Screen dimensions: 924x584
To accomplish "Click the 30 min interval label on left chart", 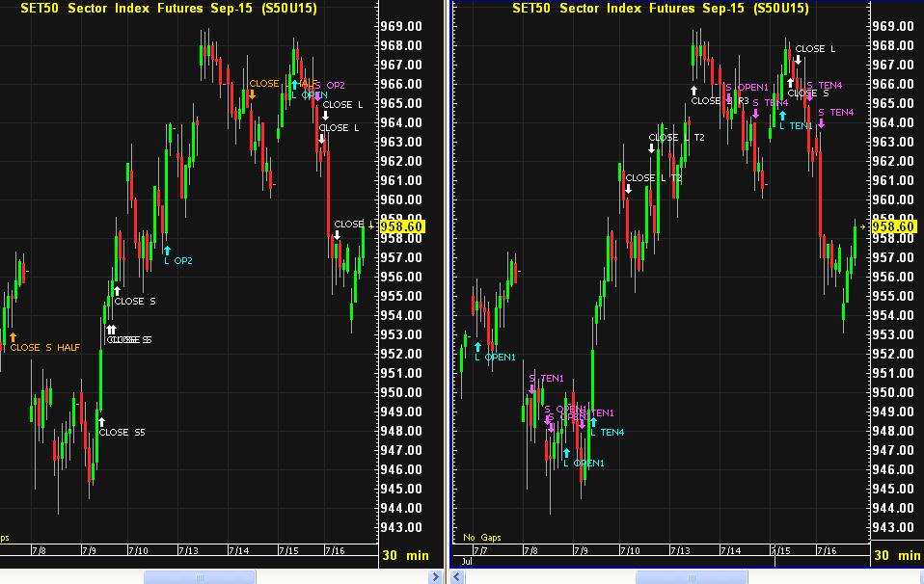I will pyautogui.click(x=405, y=555).
